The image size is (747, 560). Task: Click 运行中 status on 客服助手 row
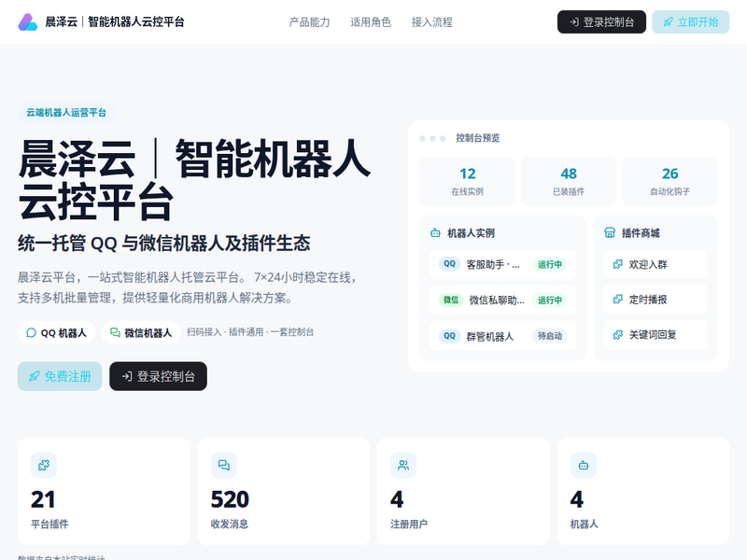(550, 264)
